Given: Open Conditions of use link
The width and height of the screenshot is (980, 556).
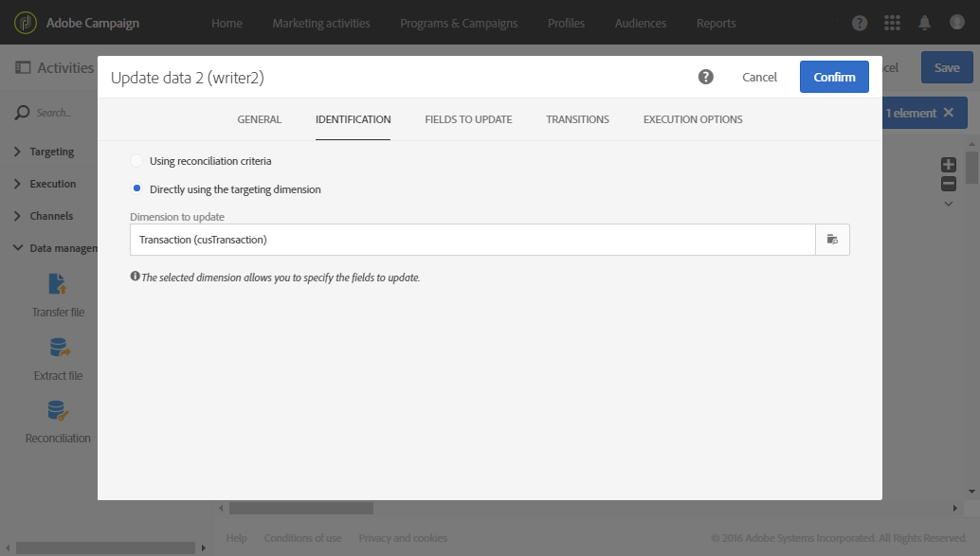Looking at the screenshot, I should 303,538.
